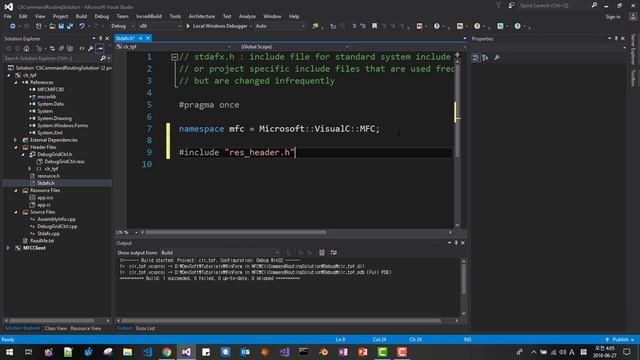Click Output panel vertical scrollbar

[463, 288]
